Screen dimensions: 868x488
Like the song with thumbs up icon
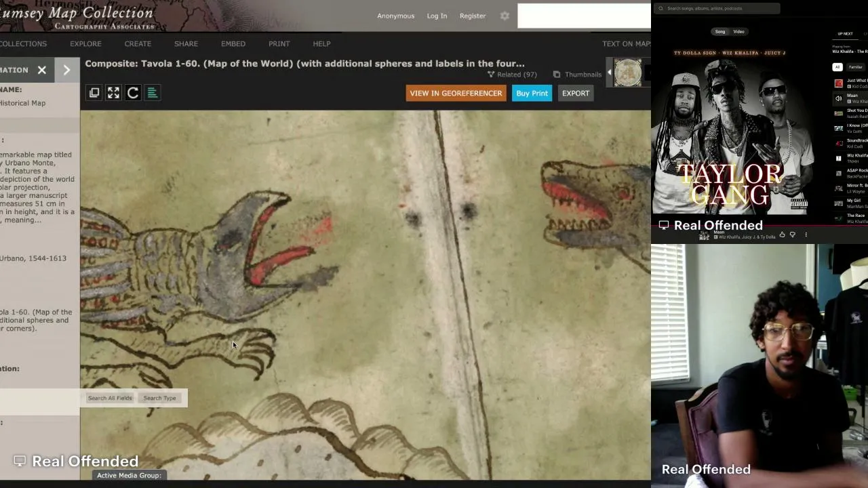pos(782,235)
